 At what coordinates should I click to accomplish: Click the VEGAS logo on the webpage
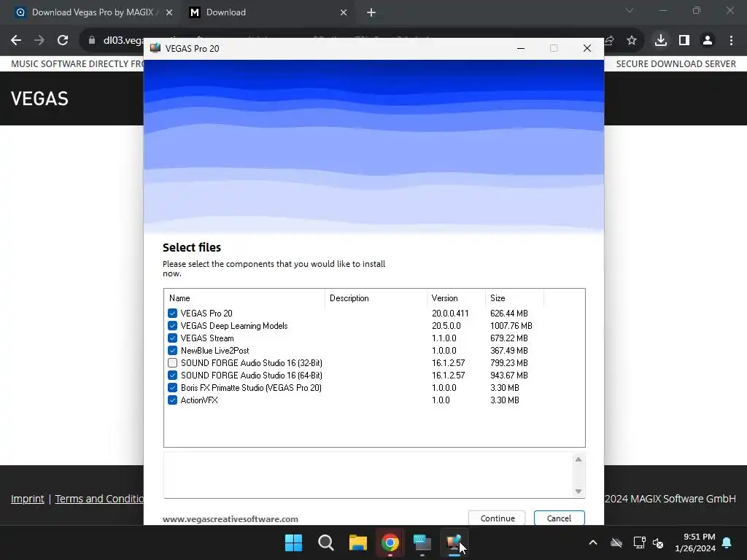coord(39,98)
